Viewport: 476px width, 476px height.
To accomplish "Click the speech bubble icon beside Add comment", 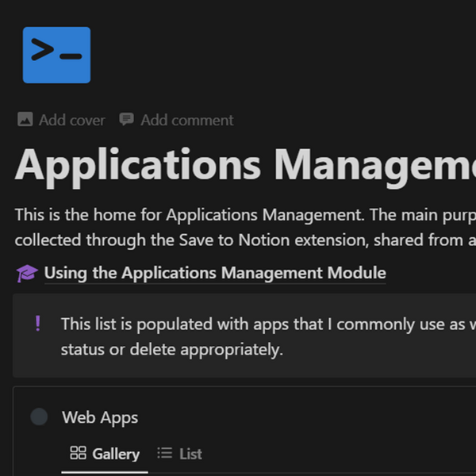I will click(x=126, y=120).
